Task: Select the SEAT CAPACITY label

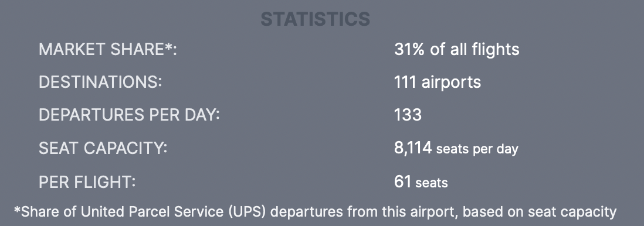Action: click(103, 148)
